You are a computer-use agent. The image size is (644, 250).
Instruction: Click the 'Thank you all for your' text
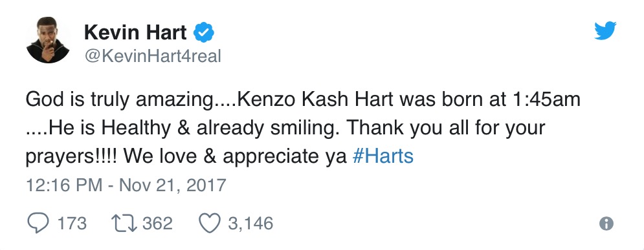click(446, 129)
